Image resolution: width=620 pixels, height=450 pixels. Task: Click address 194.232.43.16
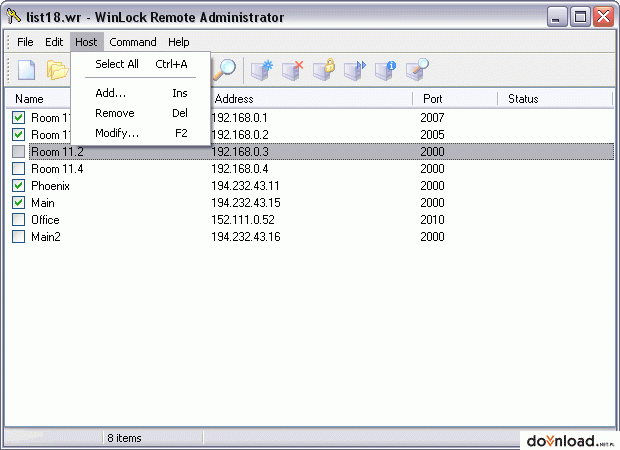point(246,237)
